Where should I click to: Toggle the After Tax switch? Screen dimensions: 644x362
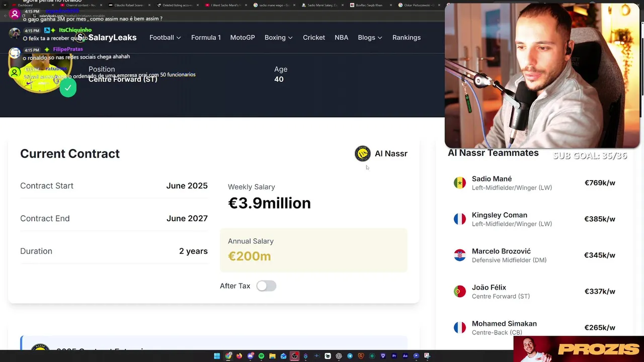(266, 286)
